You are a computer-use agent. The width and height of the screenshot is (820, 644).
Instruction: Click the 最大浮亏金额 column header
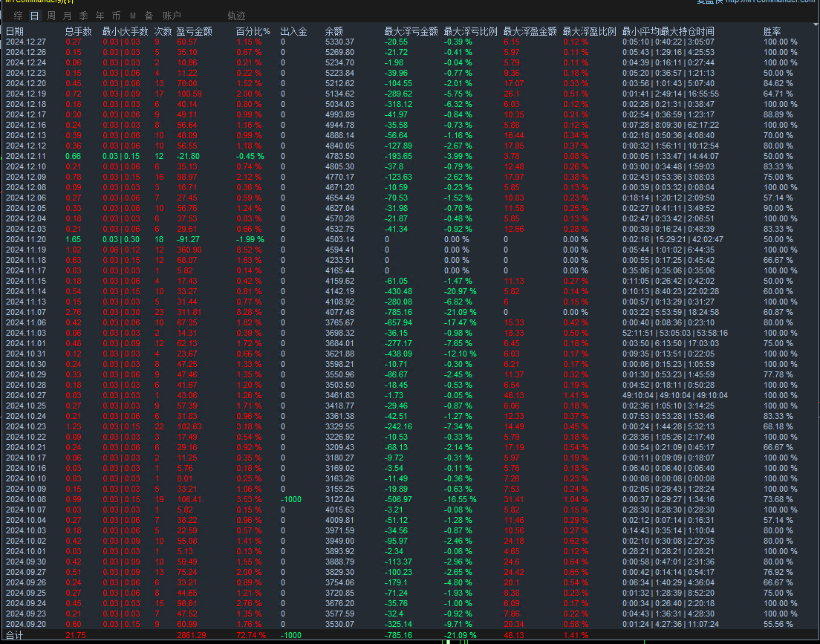(x=411, y=31)
